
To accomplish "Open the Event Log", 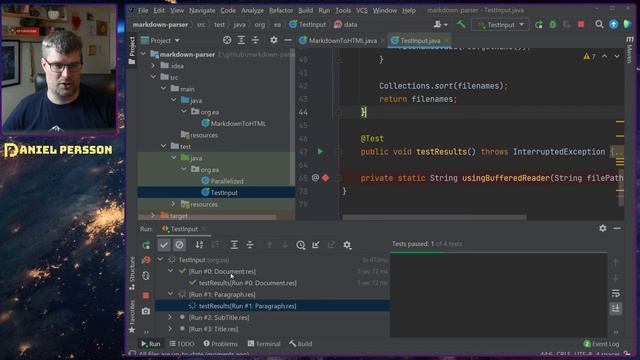I will click(601, 344).
